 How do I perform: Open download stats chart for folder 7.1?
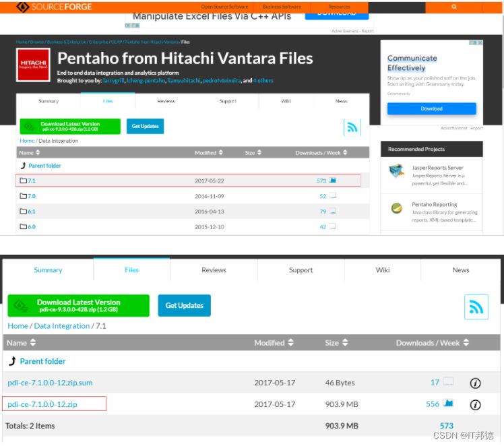pos(332,181)
